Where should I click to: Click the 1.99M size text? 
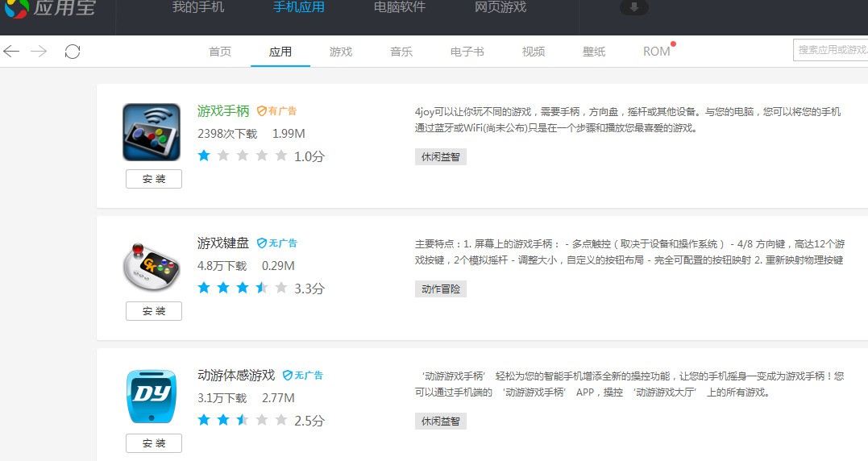[289, 133]
